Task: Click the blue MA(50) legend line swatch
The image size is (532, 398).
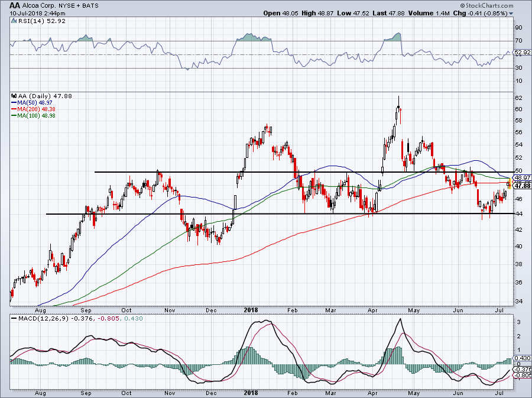Action: click(x=14, y=102)
